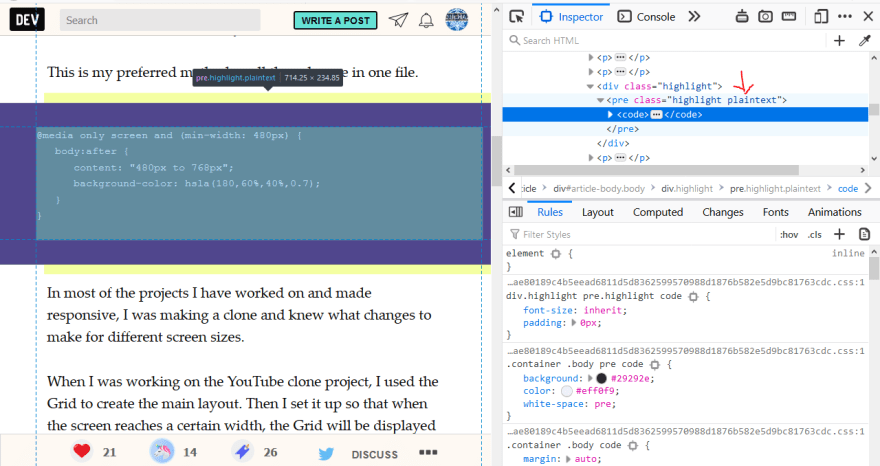880x466 pixels.
Task: Switch to the Console tab
Action: tap(646, 17)
